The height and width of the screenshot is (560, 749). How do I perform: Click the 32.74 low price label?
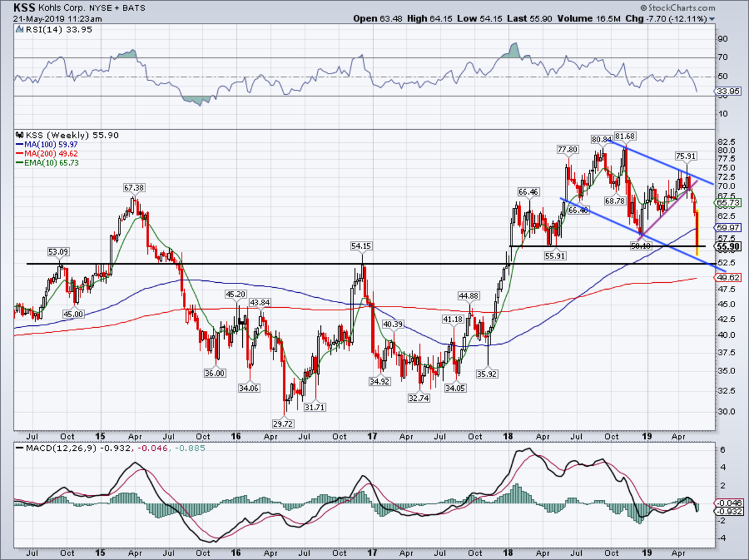click(x=419, y=398)
